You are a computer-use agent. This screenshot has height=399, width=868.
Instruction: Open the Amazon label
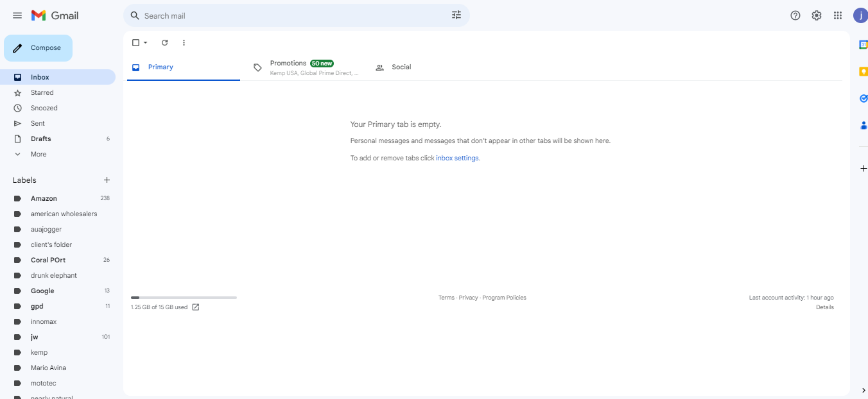click(58, 198)
